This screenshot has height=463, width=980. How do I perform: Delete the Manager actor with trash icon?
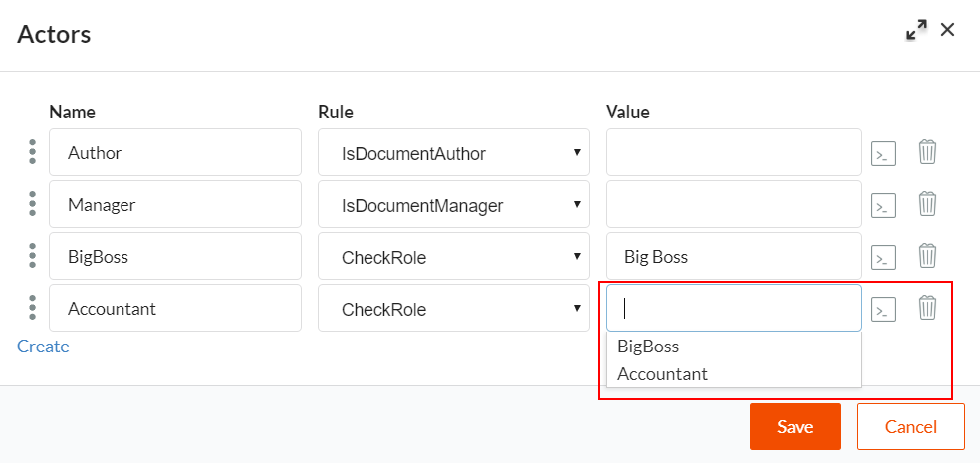927,204
